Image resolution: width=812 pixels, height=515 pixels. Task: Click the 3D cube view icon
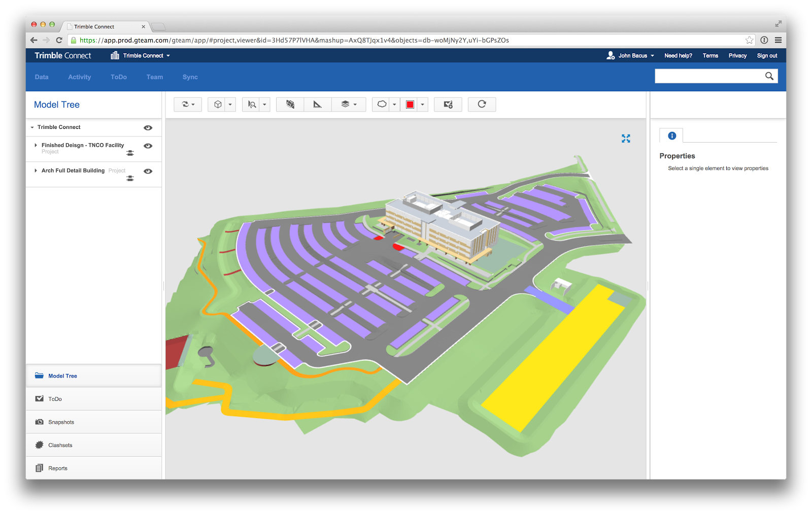[x=218, y=105]
